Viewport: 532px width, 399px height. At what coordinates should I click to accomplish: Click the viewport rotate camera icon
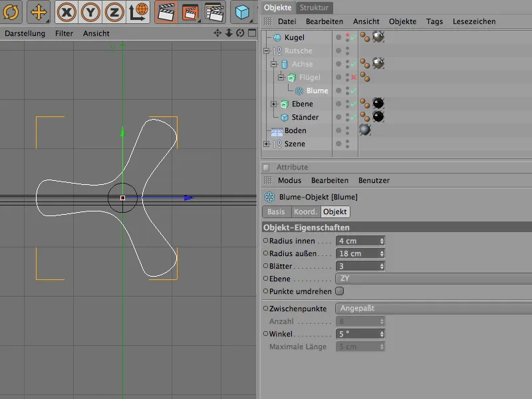240,33
